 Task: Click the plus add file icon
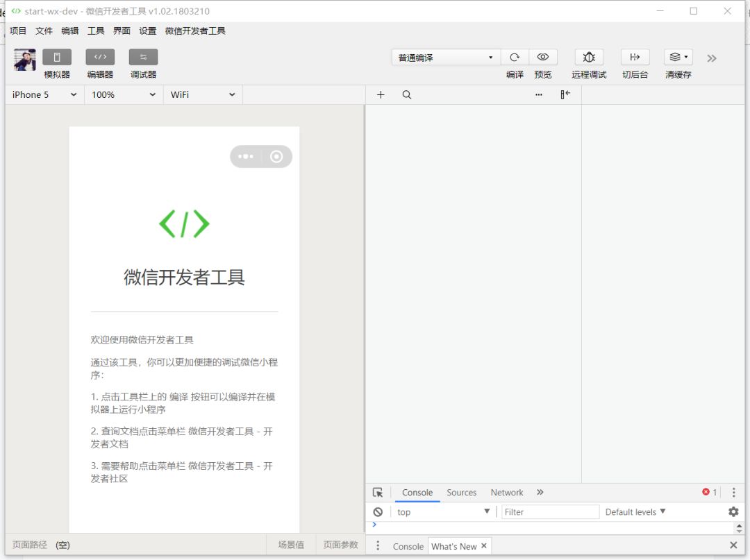click(381, 94)
